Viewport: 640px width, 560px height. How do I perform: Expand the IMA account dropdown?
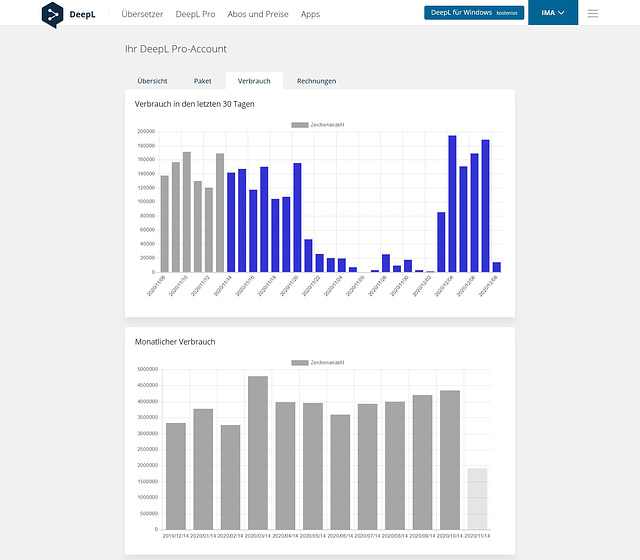coord(553,13)
